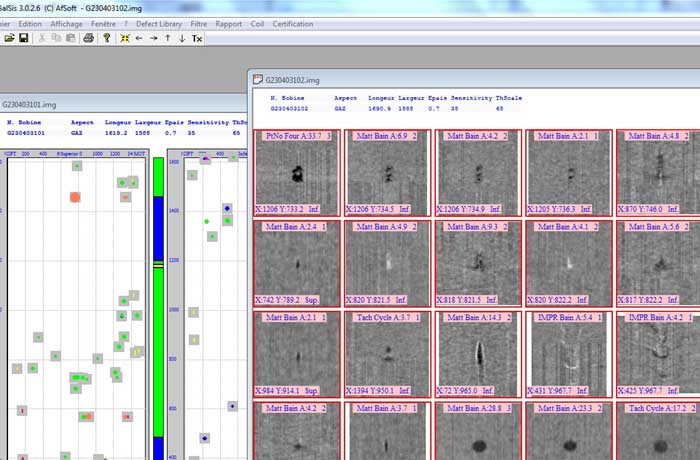Select the Matt Bain A:5.6 defect thumbnail

[x=658, y=263]
